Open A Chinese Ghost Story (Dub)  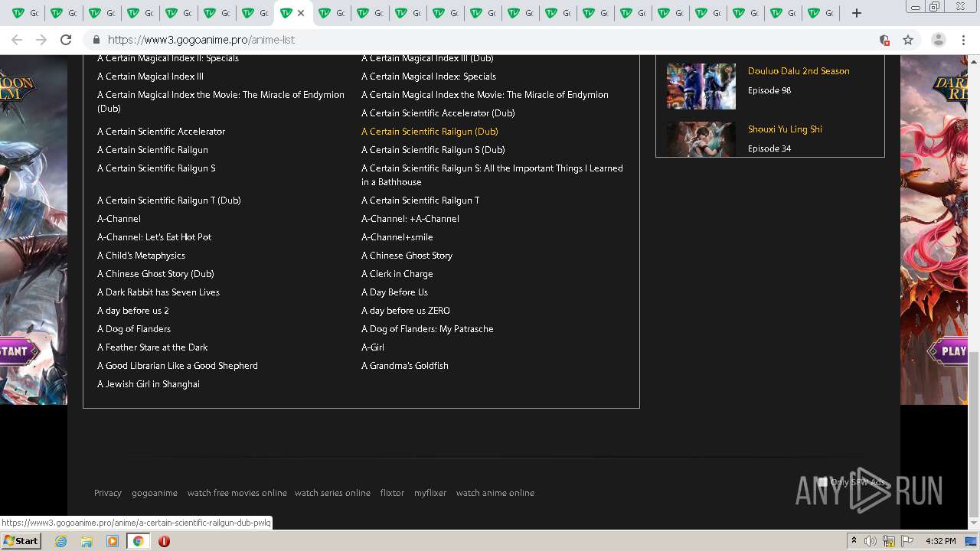[x=155, y=274]
